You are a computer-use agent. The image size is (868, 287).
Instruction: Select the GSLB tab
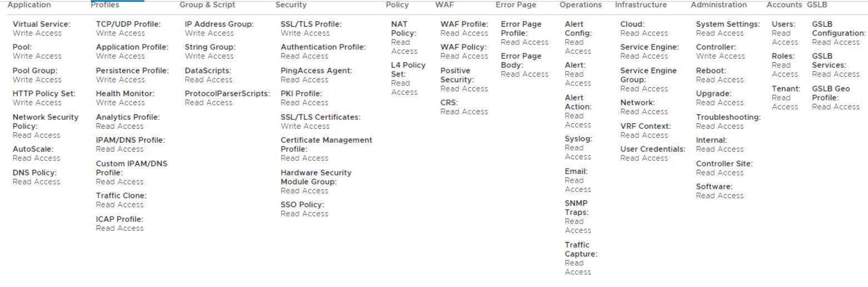816,5
